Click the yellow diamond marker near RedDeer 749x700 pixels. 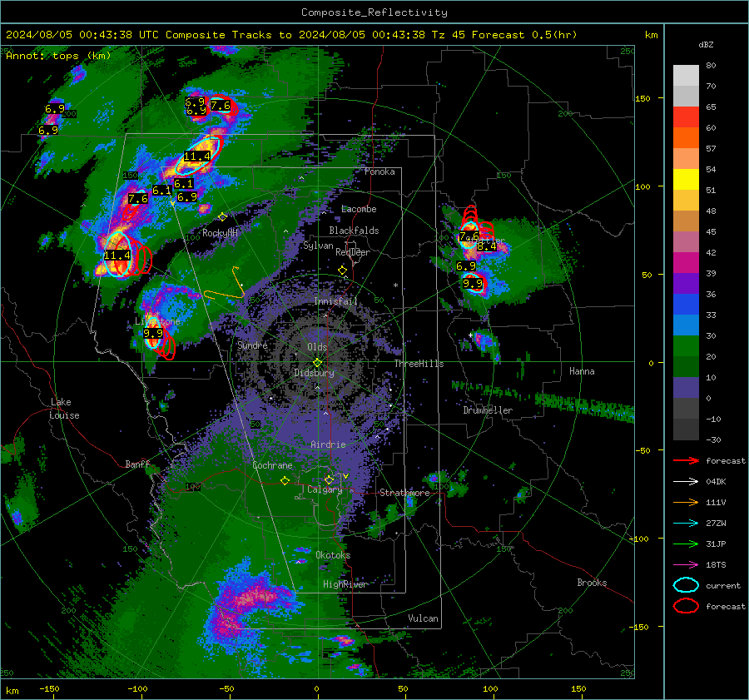[342, 271]
